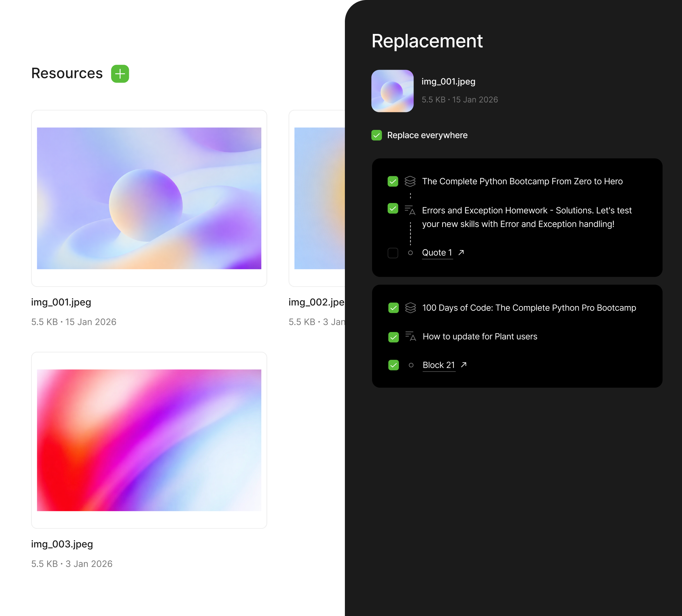Click the layers icon beside Complete Python Bootcamp
The width and height of the screenshot is (682, 616).
point(410,181)
